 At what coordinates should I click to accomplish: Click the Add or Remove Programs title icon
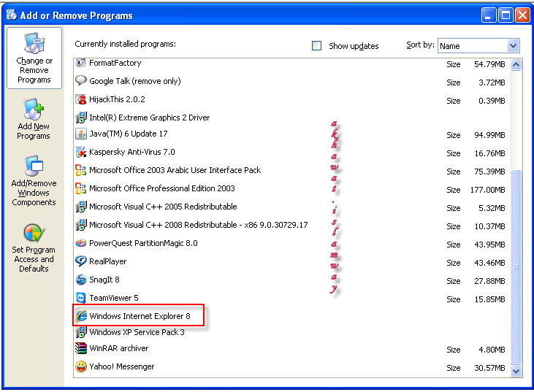(x=11, y=15)
